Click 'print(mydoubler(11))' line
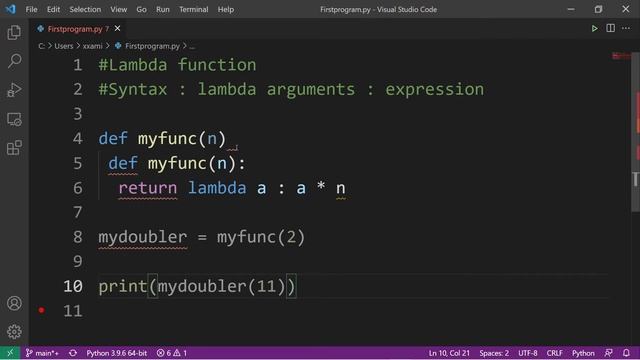 (197, 286)
